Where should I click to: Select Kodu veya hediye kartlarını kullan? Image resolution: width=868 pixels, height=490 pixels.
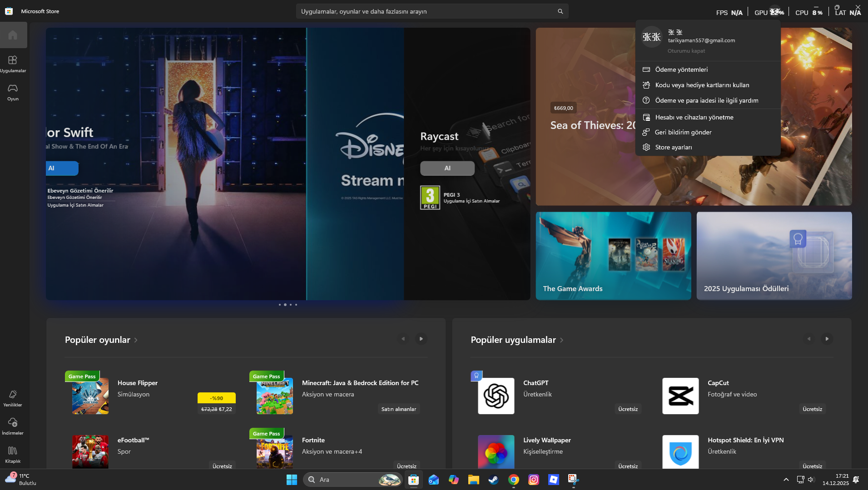[x=708, y=85]
